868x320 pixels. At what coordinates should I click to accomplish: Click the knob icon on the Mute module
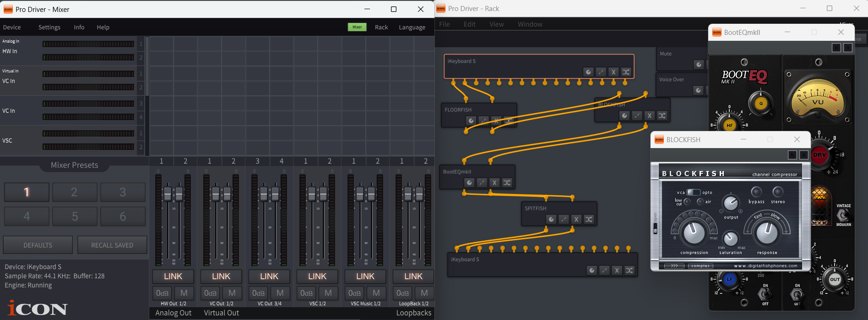pyautogui.click(x=699, y=65)
